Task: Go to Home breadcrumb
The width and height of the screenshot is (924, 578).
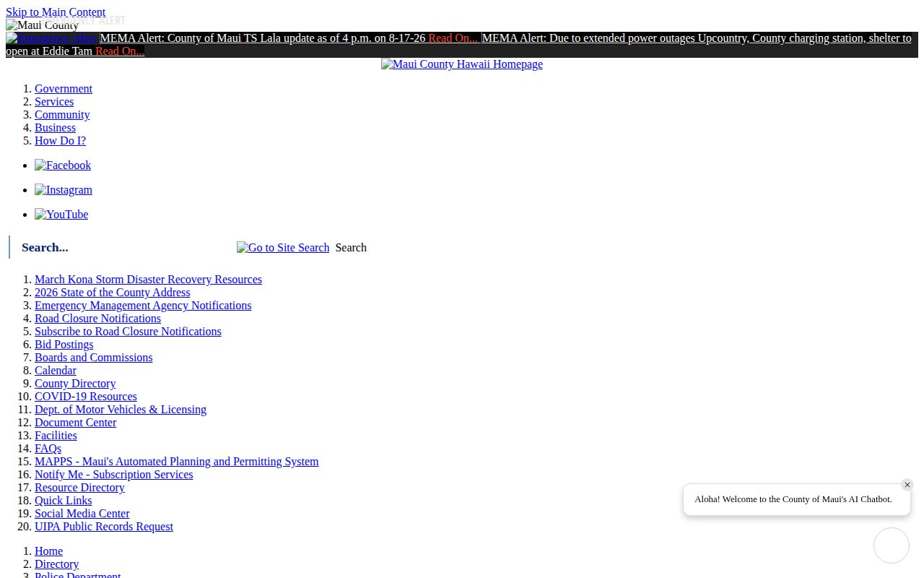Action: pos(48,551)
